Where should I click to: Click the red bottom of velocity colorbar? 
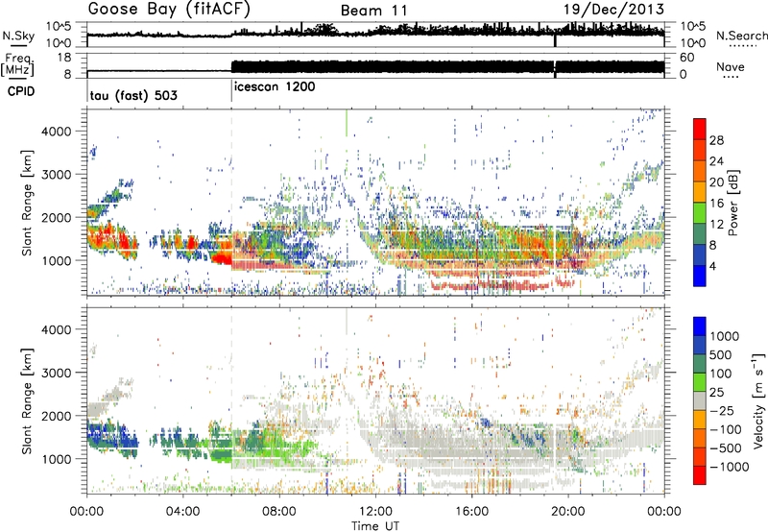700,475
